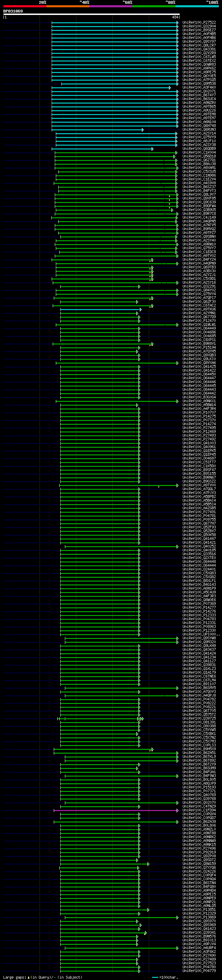Click the UniRef100_Q32291 label
222x980 pixels.
click(199, 286)
